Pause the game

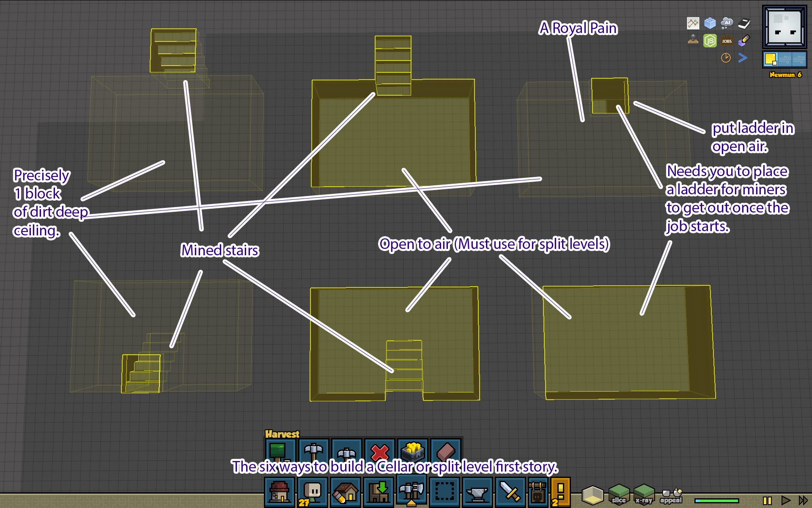[x=767, y=500]
